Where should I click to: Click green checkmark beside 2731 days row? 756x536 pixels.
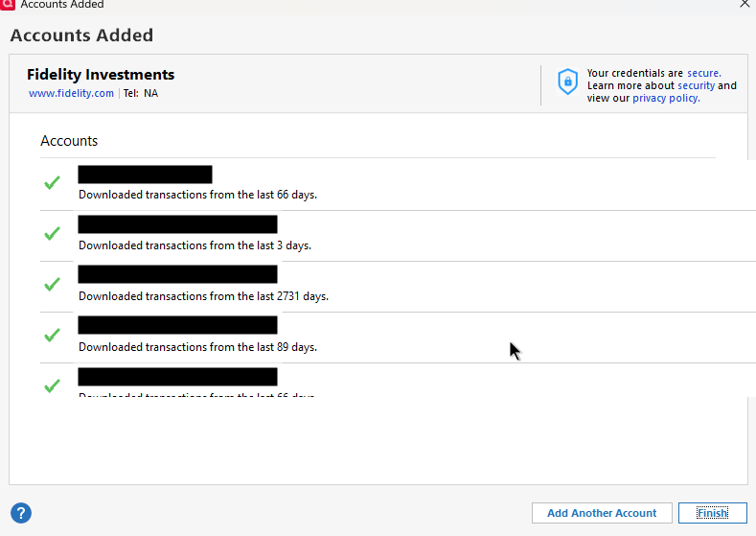(52, 284)
